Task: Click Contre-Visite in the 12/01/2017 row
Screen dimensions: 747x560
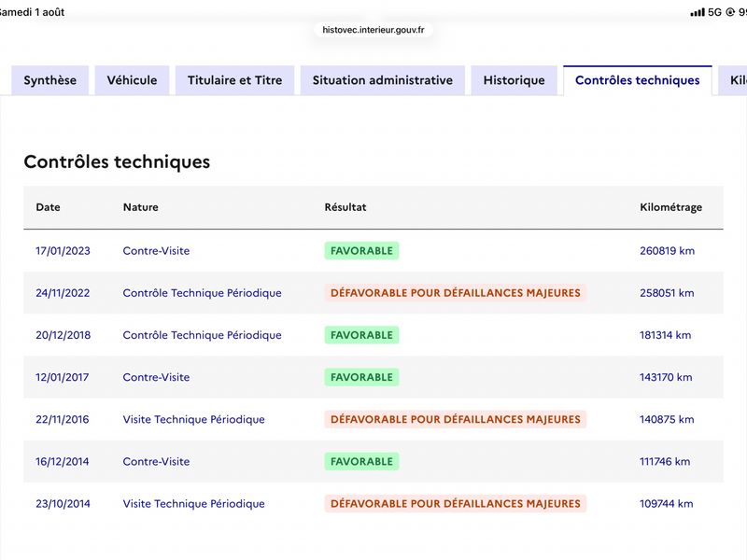Action: point(156,377)
